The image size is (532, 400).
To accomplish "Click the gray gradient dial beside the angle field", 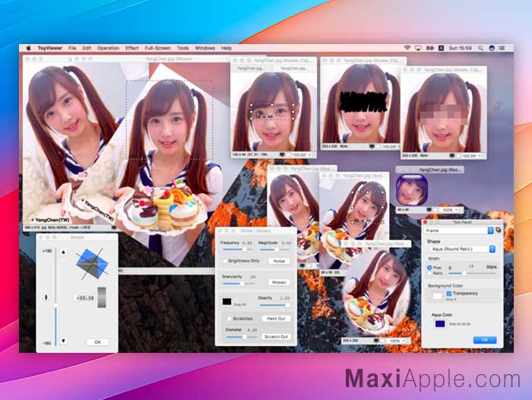I will [x=102, y=297].
